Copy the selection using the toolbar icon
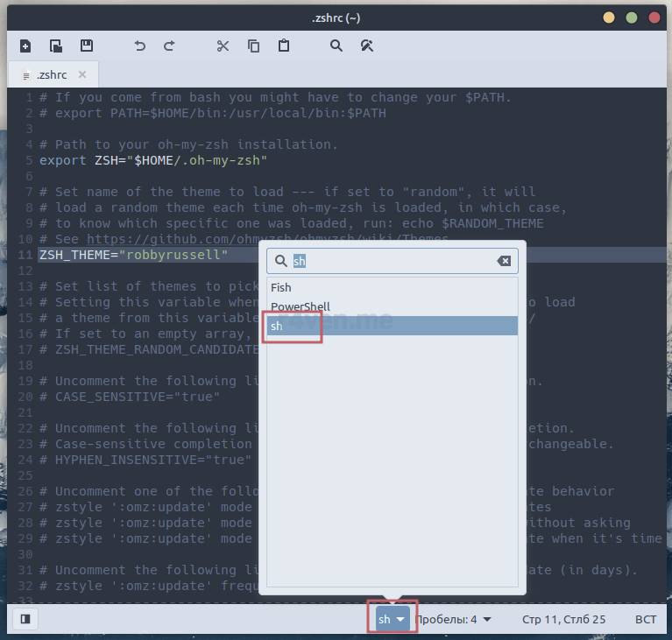672x640 pixels. 253,46
